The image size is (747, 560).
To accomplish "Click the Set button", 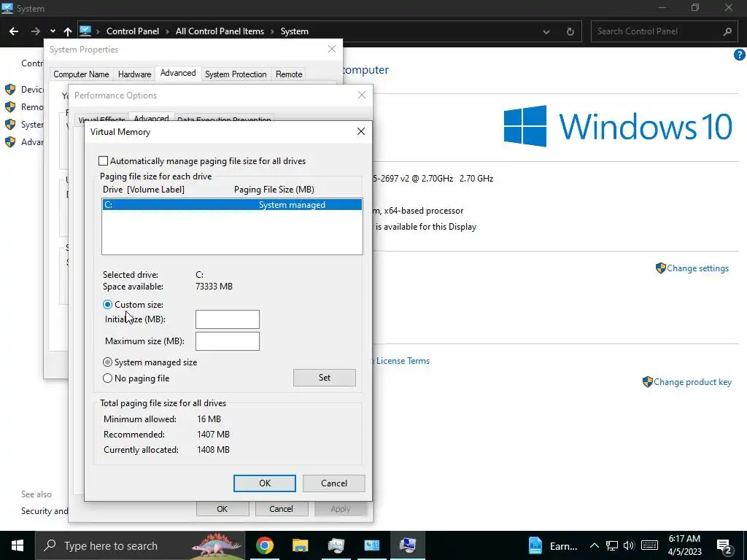I will pyautogui.click(x=325, y=378).
